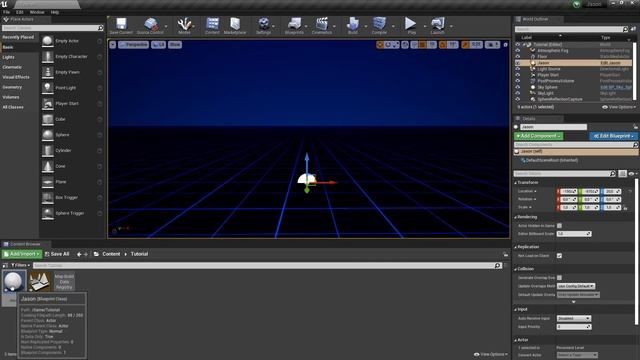640x360 pixels.
Task: Click the Edit Blueprint button
Action: coord(613,136)
